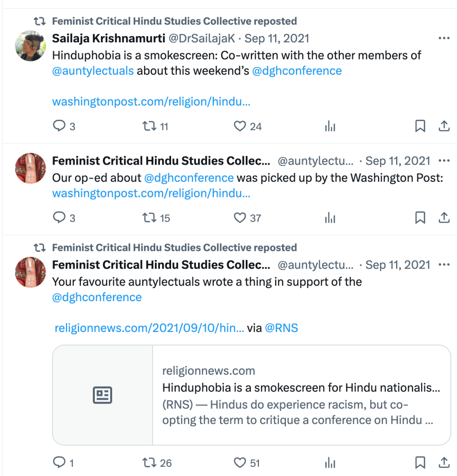Like the op-ed tweet with 37 likes
This screenshot has width=457, height=476.
[239, 218]
